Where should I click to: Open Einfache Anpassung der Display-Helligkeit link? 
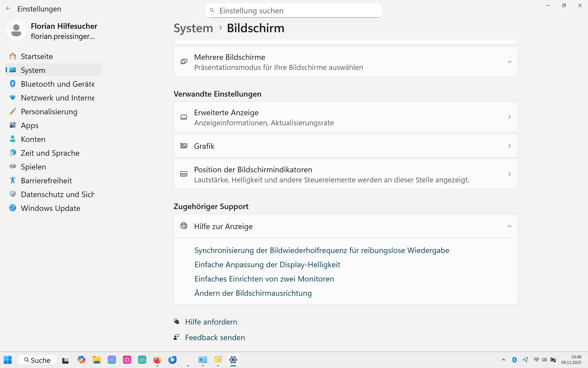point(267,264)
